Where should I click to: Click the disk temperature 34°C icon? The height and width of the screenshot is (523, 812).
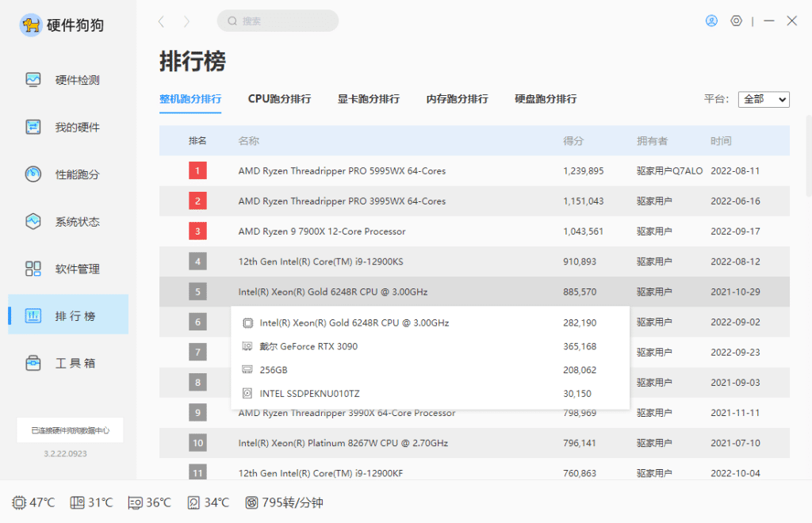pyautogui.click(x=193, y=502)
